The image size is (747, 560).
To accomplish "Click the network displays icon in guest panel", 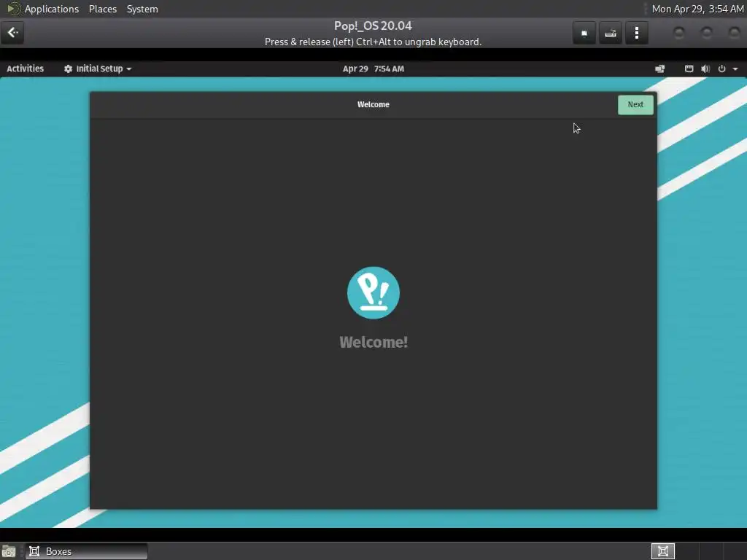I will click(659, 69).
